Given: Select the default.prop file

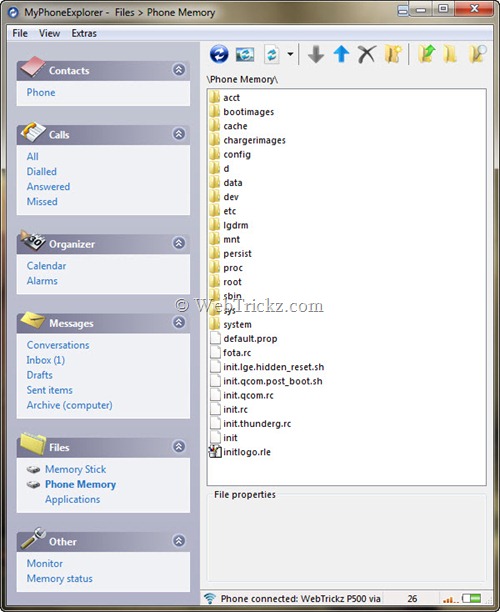Looking at the screenshot, I should [x=250, y=339].
